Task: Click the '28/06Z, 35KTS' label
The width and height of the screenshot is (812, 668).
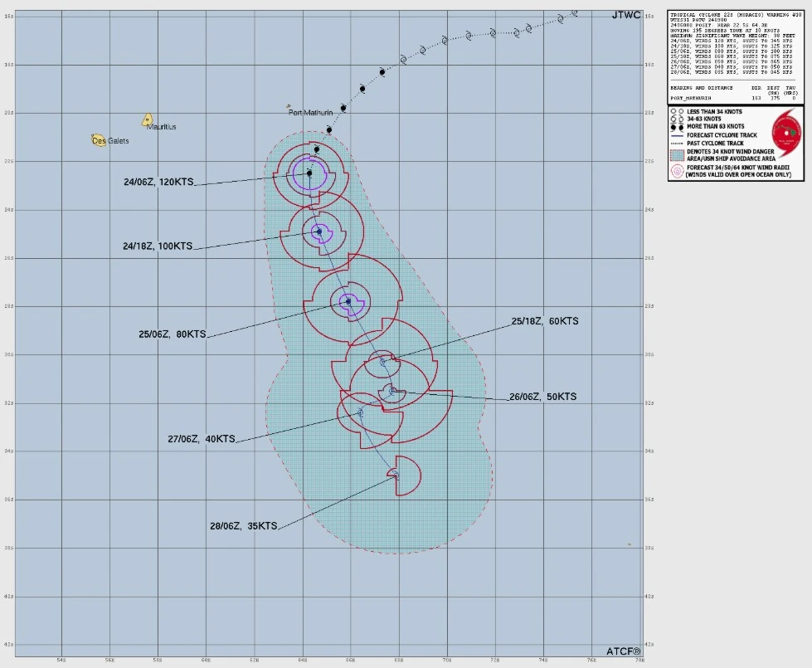Action: click(243, 526)
